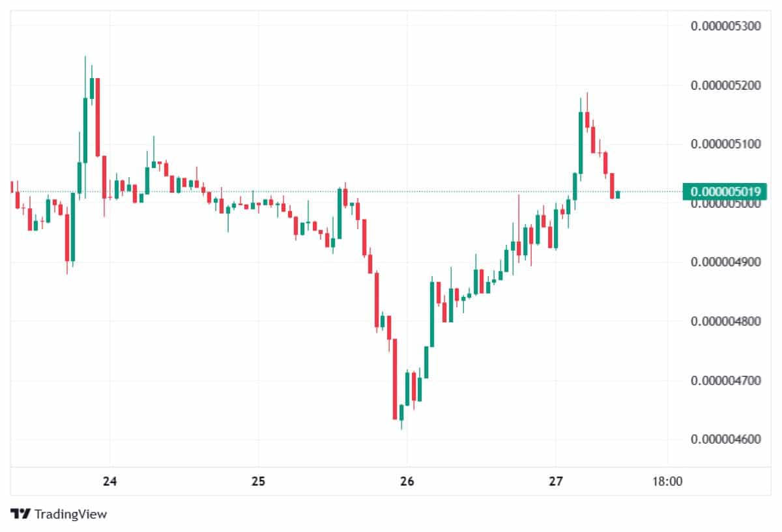This screenshot has width=782, height=532.
Task: Click the TradingView logo icon
Action: [21, 514]
